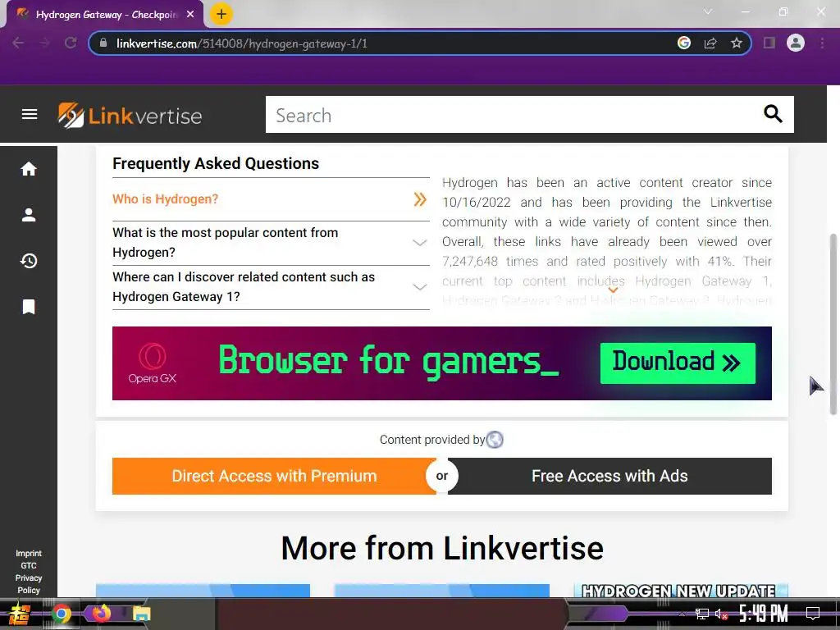The width and height of the screenshot is (840, 630).
Task: Click the taskbar clock showing 5:49 PM
Action: pyautogui.click(x=764, y=614)
